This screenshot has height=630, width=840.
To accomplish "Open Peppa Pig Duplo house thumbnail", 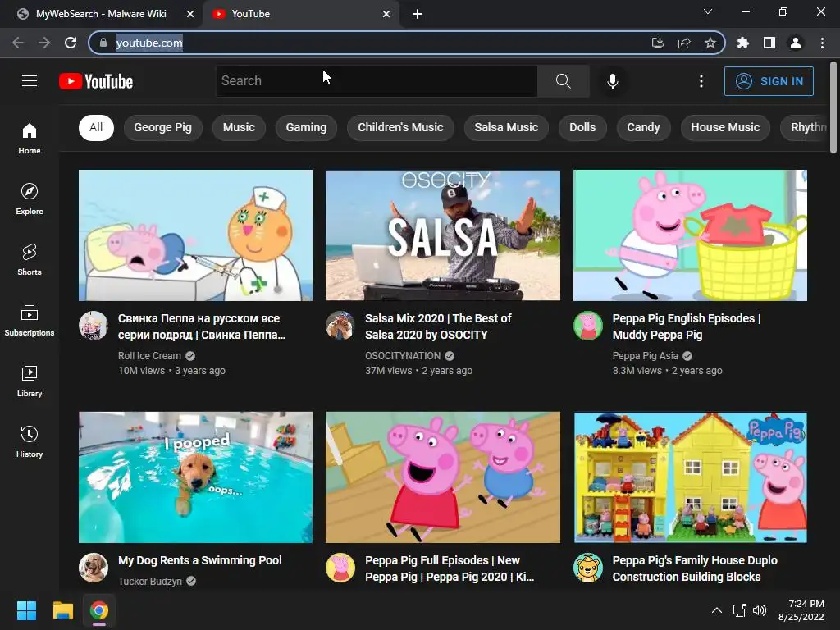I will pos(690,477).
